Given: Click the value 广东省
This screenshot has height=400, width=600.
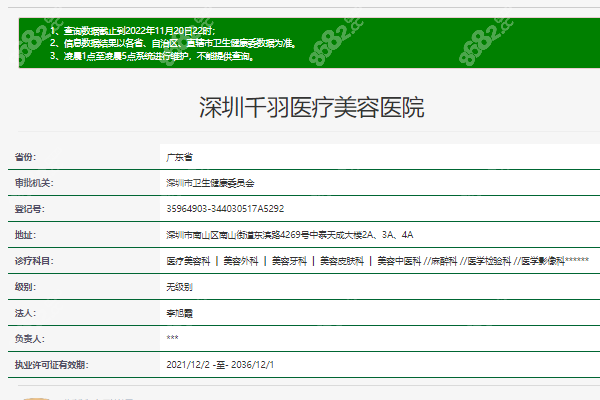Looking at the screenshot, I should click(179, 157).
